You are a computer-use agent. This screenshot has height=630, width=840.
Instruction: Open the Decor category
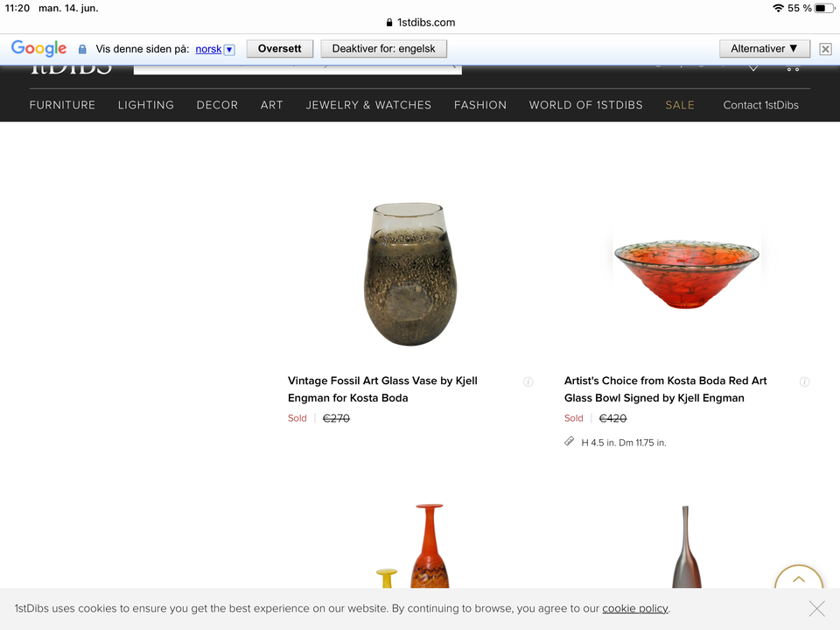click(x=217, y=105)
